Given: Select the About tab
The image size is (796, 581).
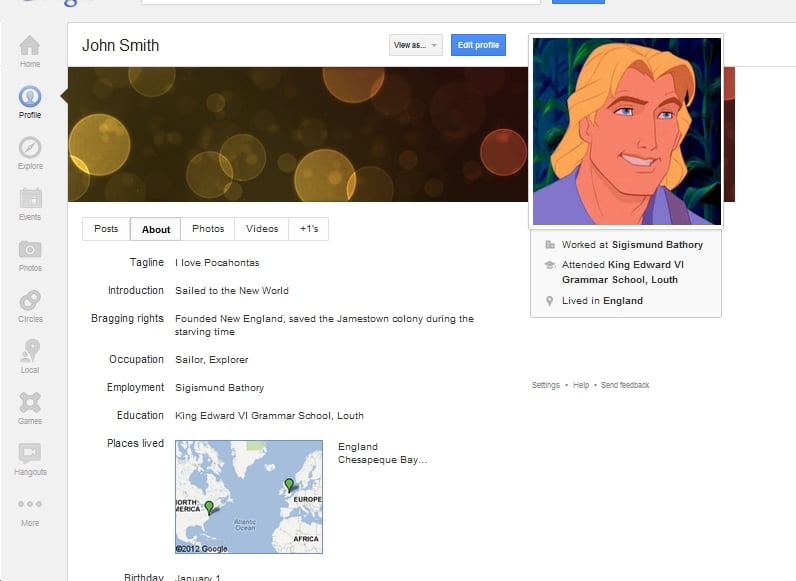Looking at the screenshot, I should pyautogui.click(x=156, y=230).
